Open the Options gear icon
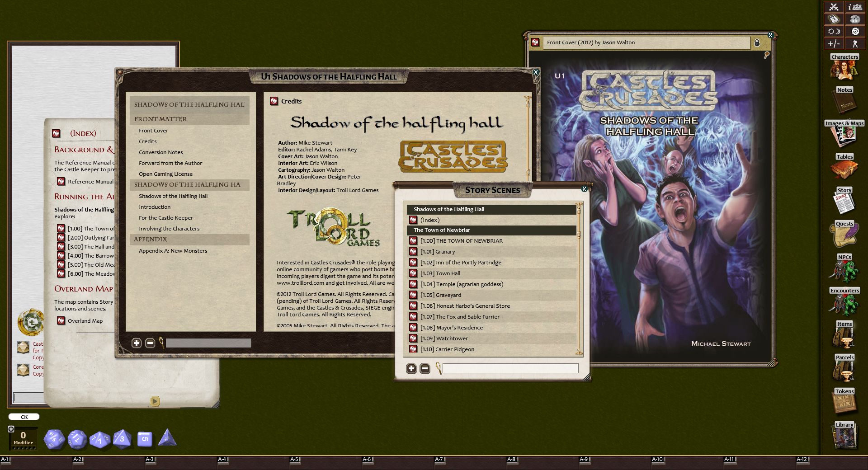The image size is (868, 470). point(856,31)
